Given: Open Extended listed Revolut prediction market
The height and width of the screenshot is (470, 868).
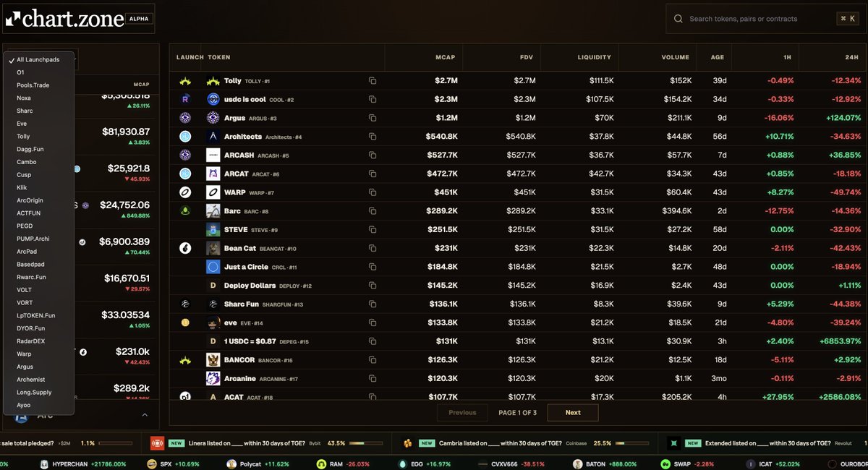Looking at the screenshot, I should coord(767,443).
